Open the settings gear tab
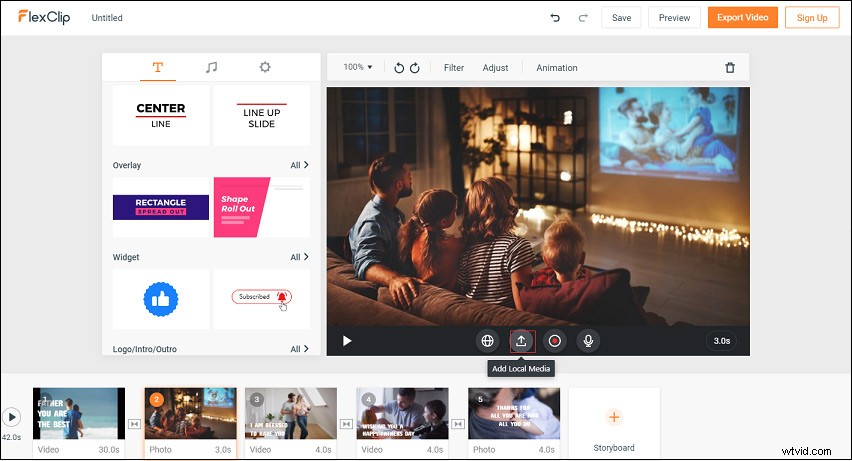This screenshot has height=461, width=852. pos(265,67)
